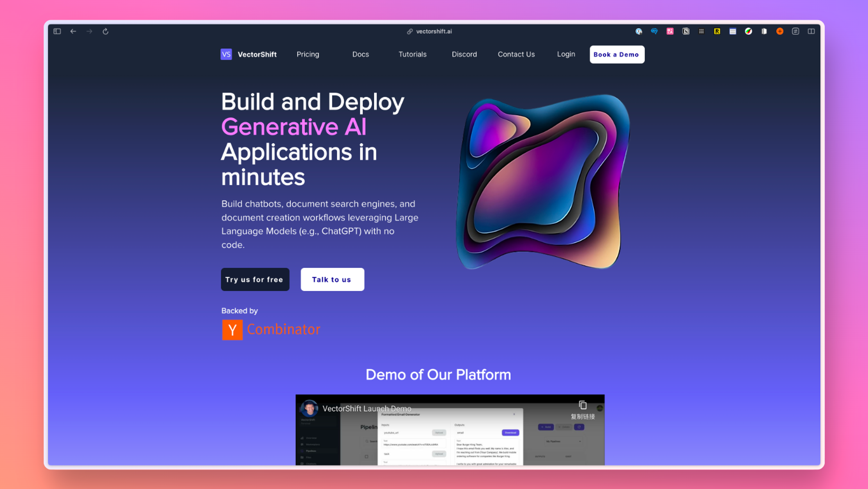This screenshot has height=489, width=868.
Task: Open the blue window-list extension icon
Action: tap(733, 31)
